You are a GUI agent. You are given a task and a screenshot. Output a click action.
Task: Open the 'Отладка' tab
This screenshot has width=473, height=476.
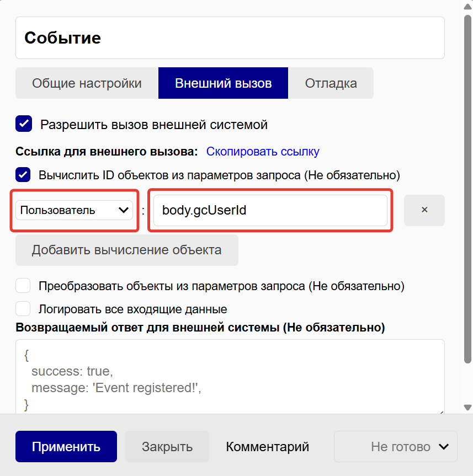[331, 83]
